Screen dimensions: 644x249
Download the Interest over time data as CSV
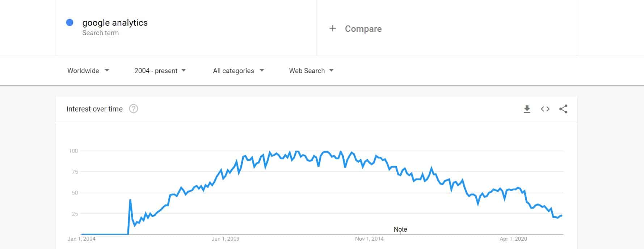point(527,109)
